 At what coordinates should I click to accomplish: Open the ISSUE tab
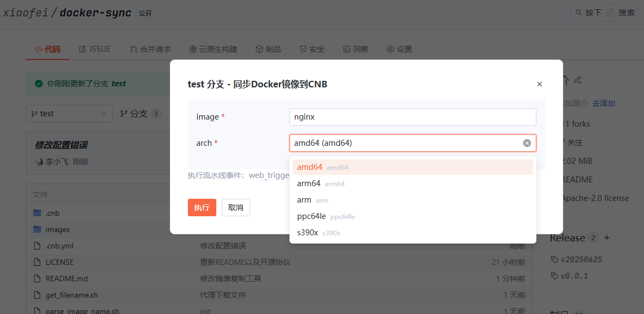pos(95,49)
